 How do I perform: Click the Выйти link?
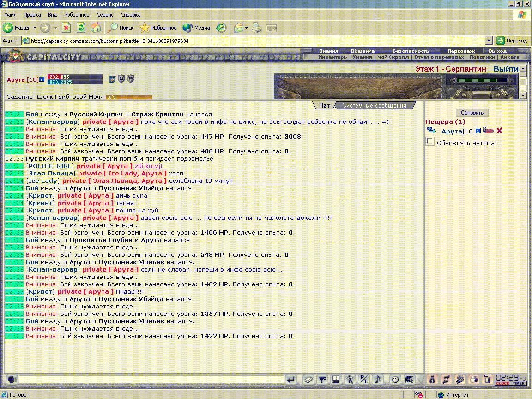(x=506, y=69)
